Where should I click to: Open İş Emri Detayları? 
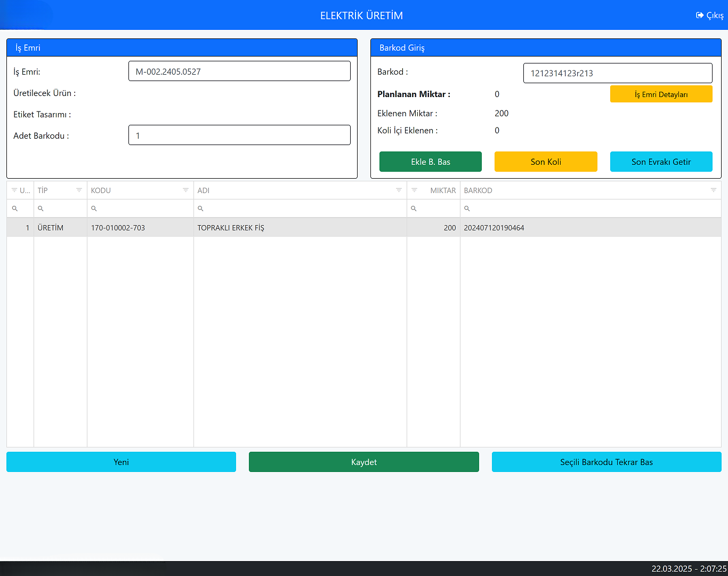[661, 94]
